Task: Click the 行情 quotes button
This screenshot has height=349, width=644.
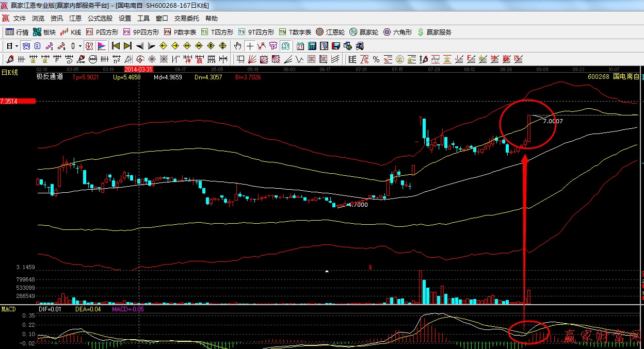Action: pyautogui.click(x=17, y=32)
